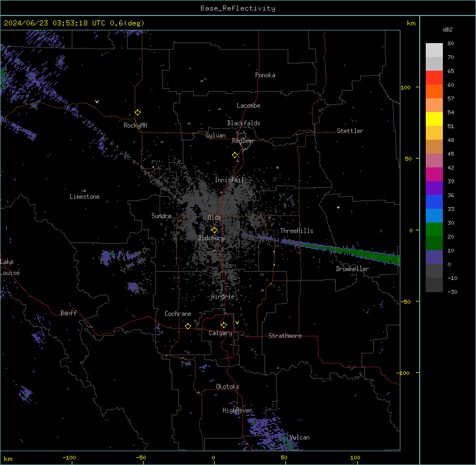Click the 80 value on the dBZ scale
Viewport: 476px width, 465px height.
point(451,44)
